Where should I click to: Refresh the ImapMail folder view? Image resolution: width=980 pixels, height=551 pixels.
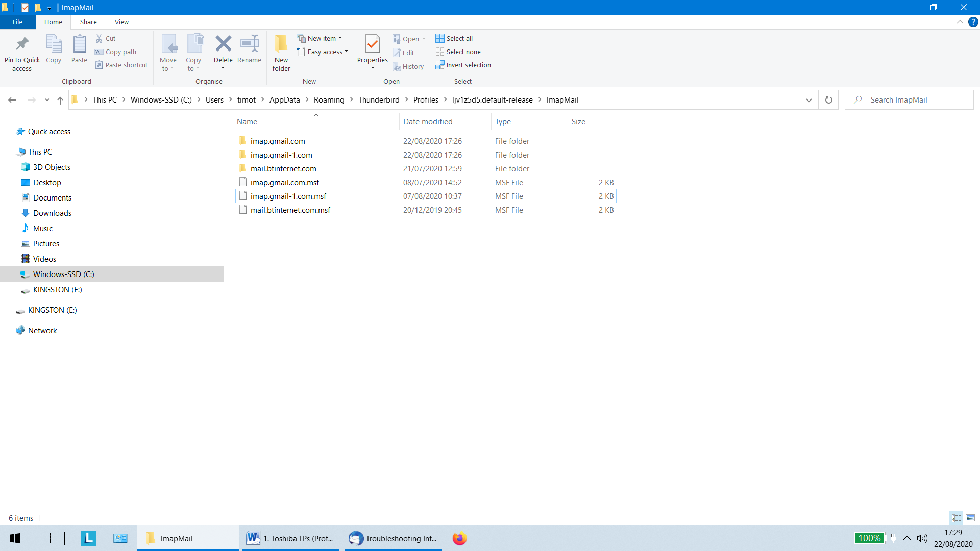(829, 100)
